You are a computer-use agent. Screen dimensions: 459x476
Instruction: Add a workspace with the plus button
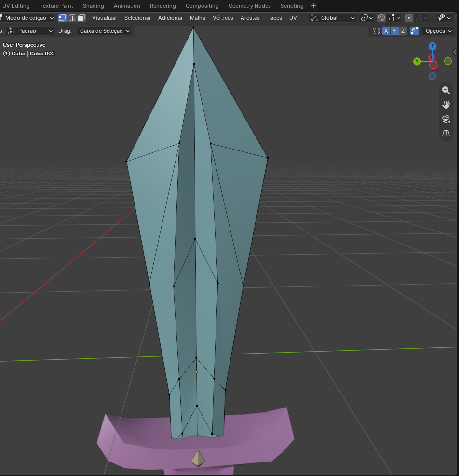point(313,6)
